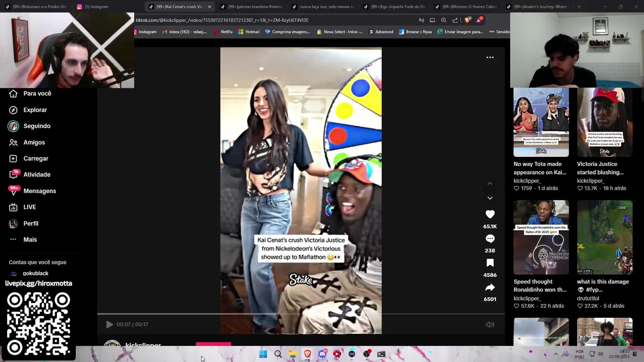Viewport: 644px width, 362px height.
Task: Open Brave Rewards triangle icon
Action: tap(479, 20)
